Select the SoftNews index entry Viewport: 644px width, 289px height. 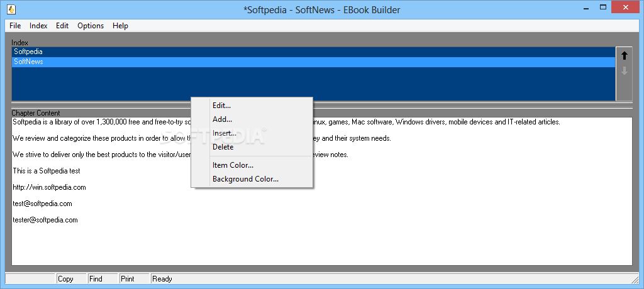point(313,62)
